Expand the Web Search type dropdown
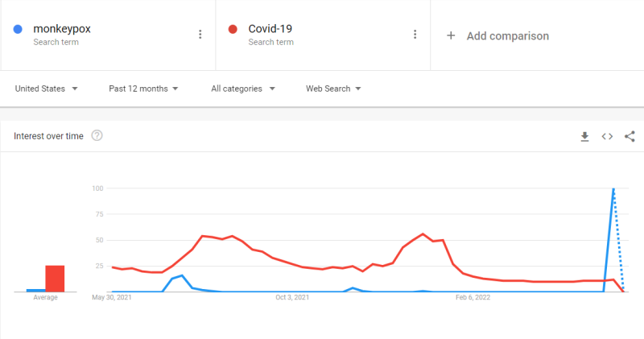This screenshot has width=644, height=339. pos(333,89)
